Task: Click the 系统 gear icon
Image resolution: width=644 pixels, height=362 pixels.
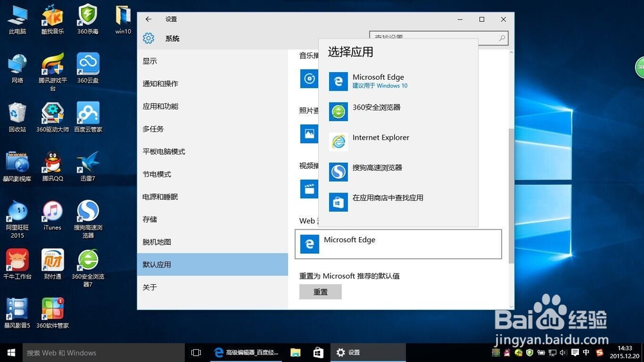Action: [x=148, y=38]
